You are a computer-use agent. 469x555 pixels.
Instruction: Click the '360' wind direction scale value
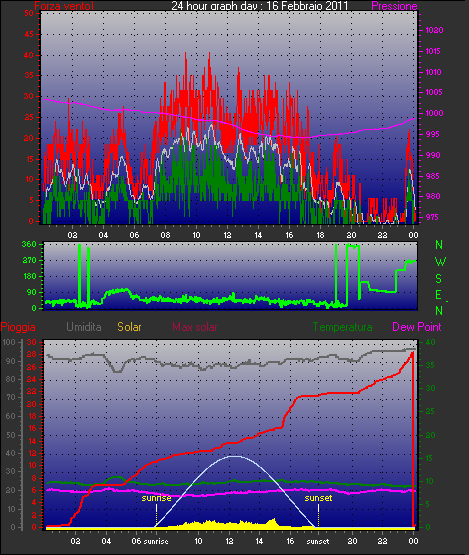(x=29, y=244)
